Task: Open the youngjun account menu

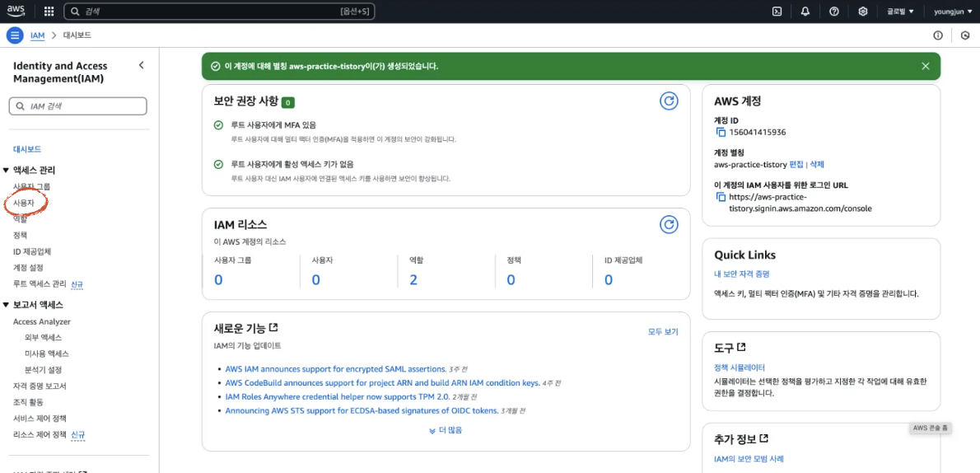Action: point(953,12)
